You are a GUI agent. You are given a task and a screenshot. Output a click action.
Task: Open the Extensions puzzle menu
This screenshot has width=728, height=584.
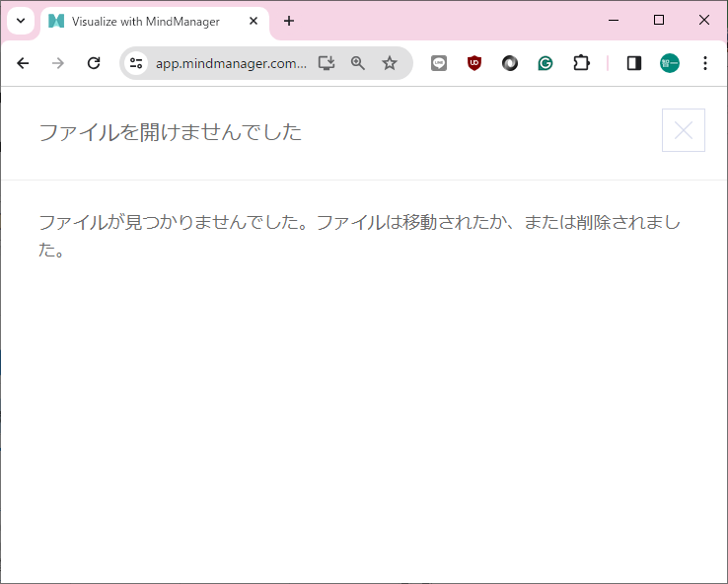click(x=581, y=63)
